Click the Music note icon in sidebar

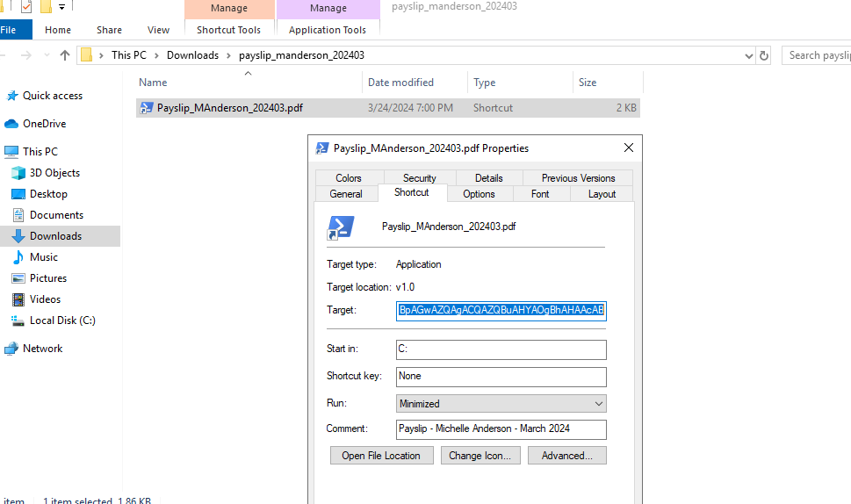[x=18, y=257]
